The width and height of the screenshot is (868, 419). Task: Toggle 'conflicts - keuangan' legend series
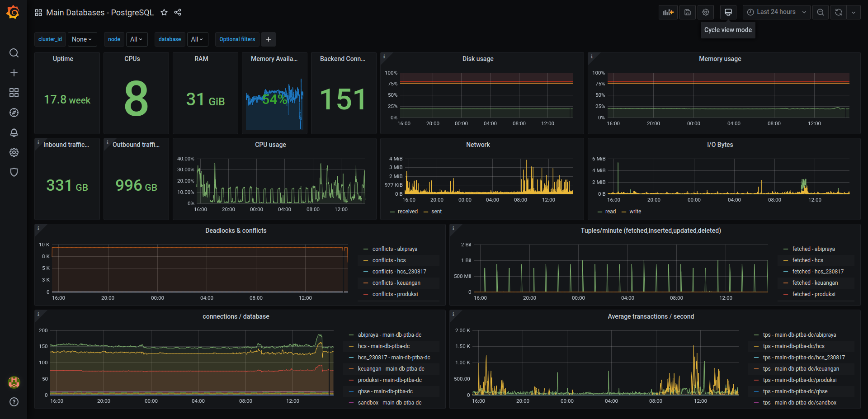pos(396,283)
